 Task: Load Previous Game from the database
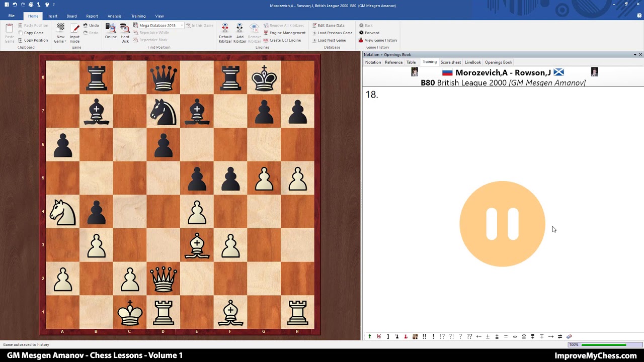click(332, 33)
